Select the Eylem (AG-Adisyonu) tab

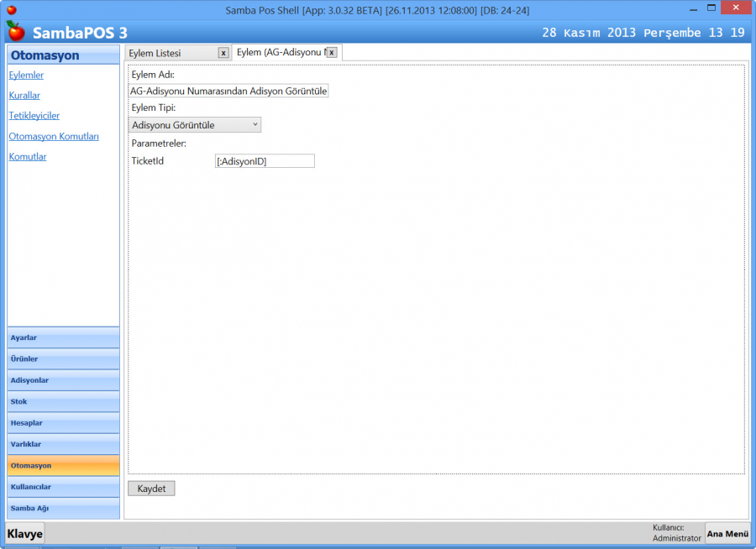tap(280, 52)
